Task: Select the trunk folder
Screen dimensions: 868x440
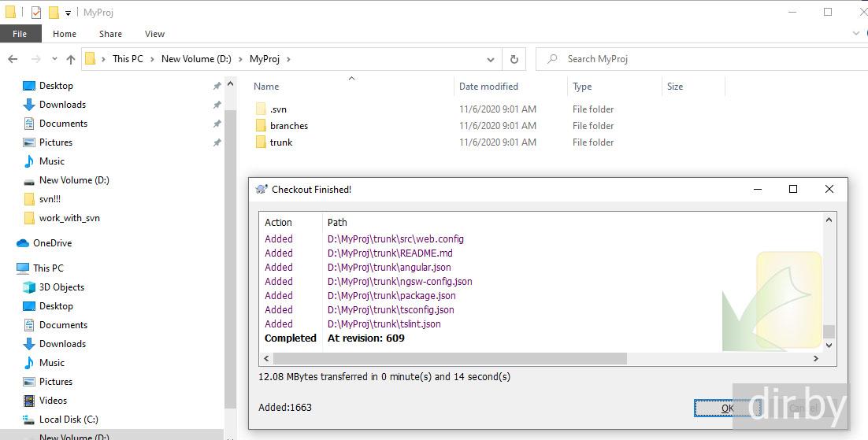Action: click(280, 142)
